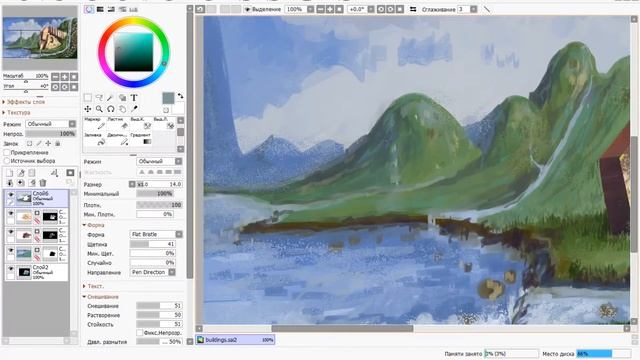Collapse the Смешивание section
The image size is (640, 360).
pyautogui.click(x=102, y=297)
